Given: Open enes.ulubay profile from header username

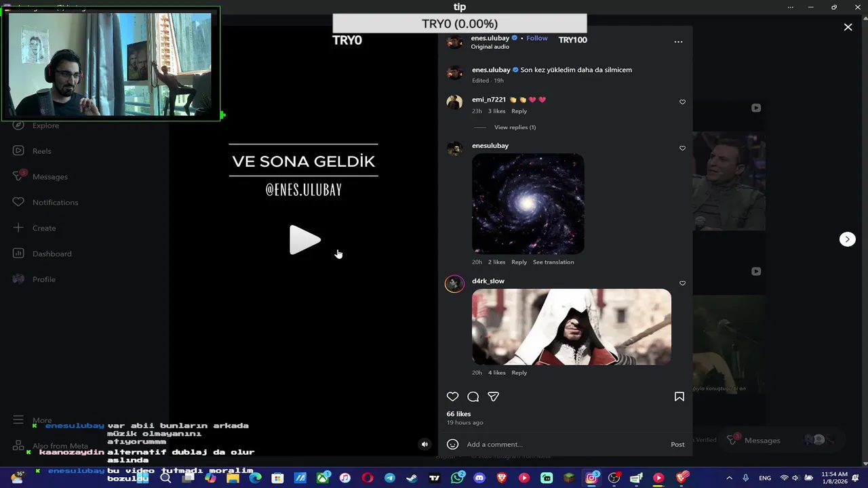Looking at the screenshot, I should [x=490, y=38].
